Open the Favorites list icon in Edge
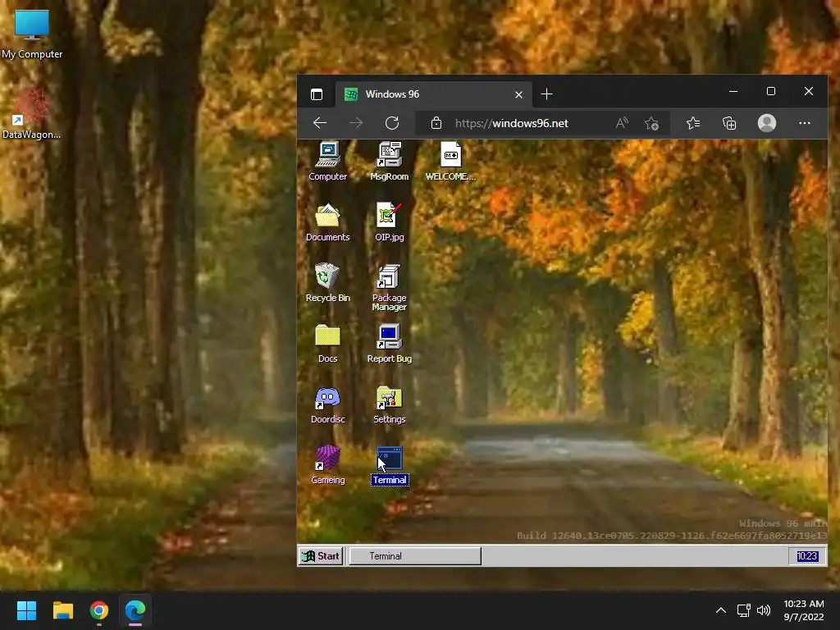Screen dimensions: 840x630 pyautogui.click(x=692, y=123)
